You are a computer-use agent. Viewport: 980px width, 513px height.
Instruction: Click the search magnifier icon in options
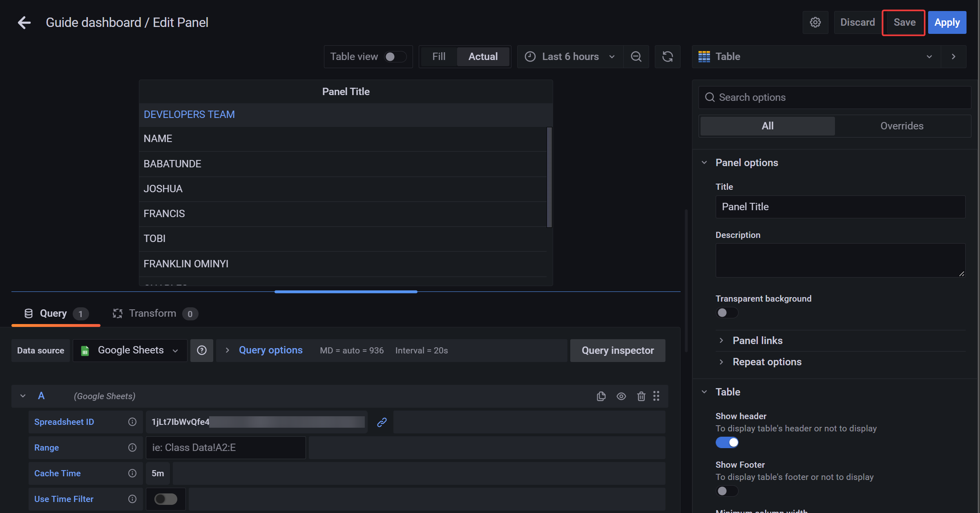(710, 98)
